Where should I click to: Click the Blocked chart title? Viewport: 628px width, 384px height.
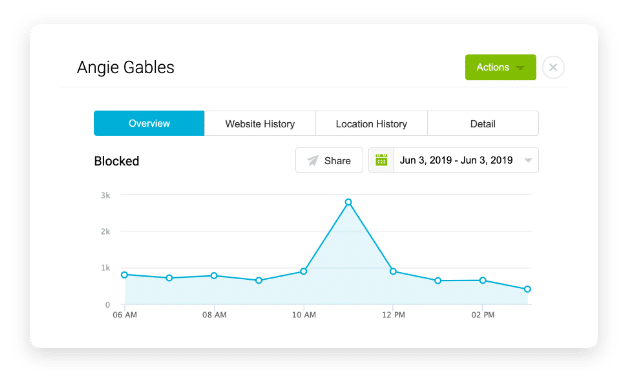tap(117, 161)
